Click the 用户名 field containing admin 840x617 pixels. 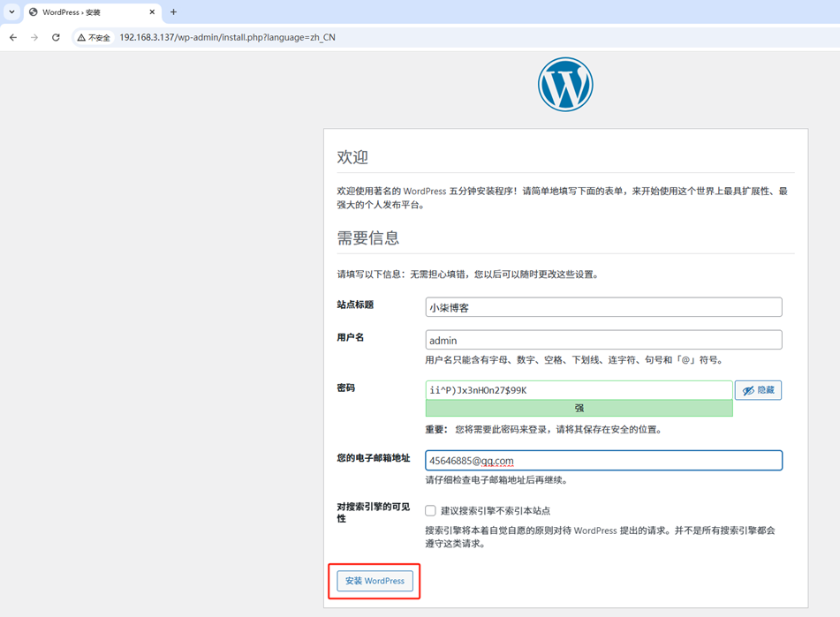tap(604, 340)
